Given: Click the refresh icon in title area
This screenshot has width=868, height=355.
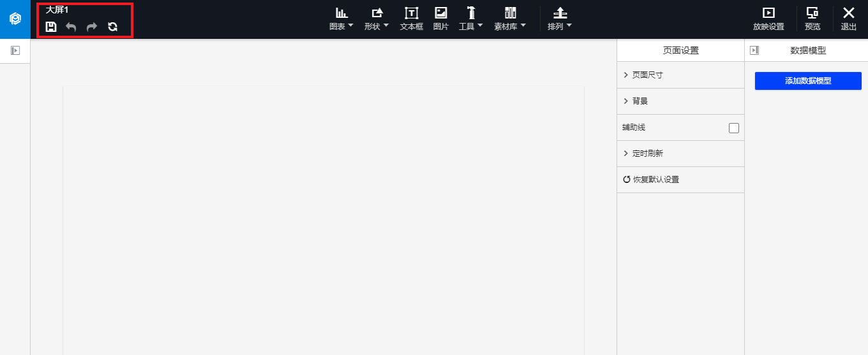Looking at the screenshot, I should (x=113, y=27).
